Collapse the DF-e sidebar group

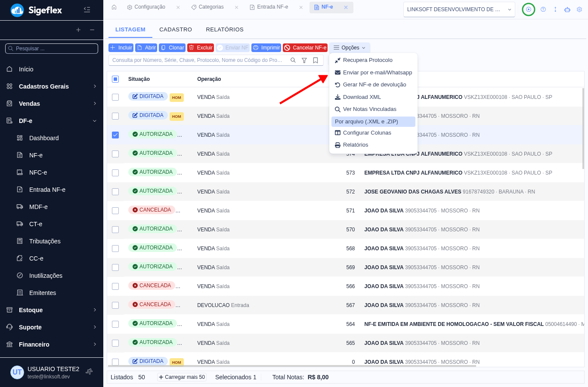pyautogui.click(x=52, y=121)
